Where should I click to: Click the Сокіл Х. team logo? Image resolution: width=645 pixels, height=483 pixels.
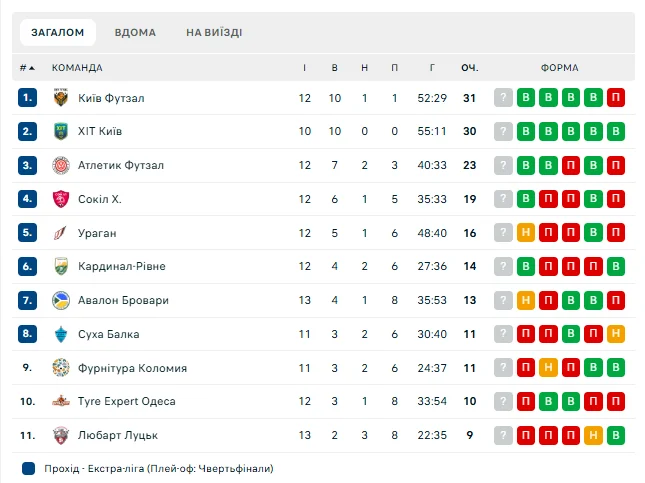point(60,199)
